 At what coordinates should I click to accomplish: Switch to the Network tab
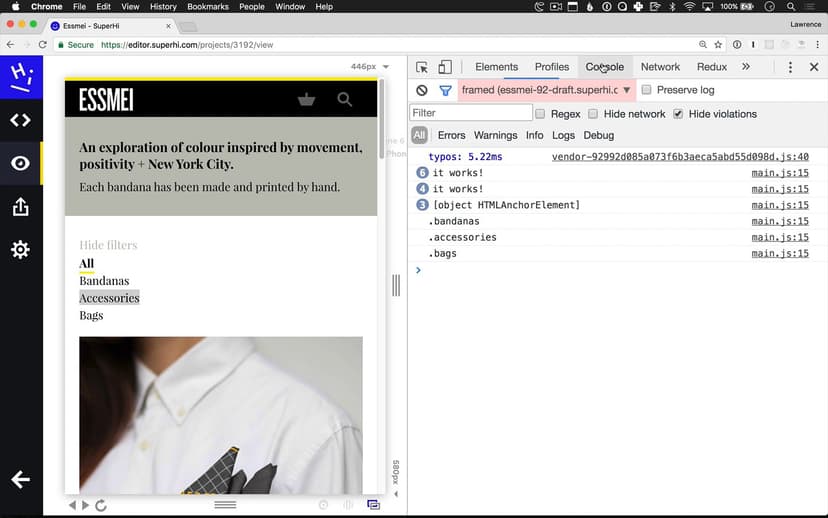660,67
